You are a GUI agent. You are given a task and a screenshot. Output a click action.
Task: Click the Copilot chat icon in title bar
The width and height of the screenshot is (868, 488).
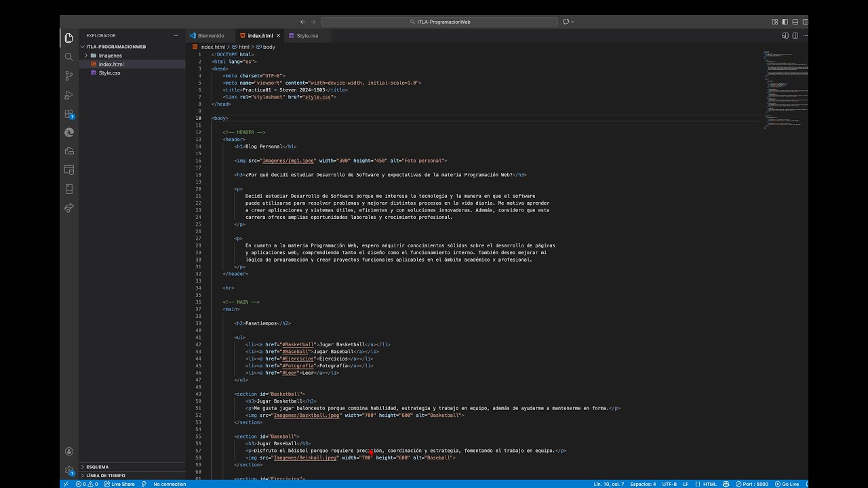pyautogui.click(x=566, y=22)
